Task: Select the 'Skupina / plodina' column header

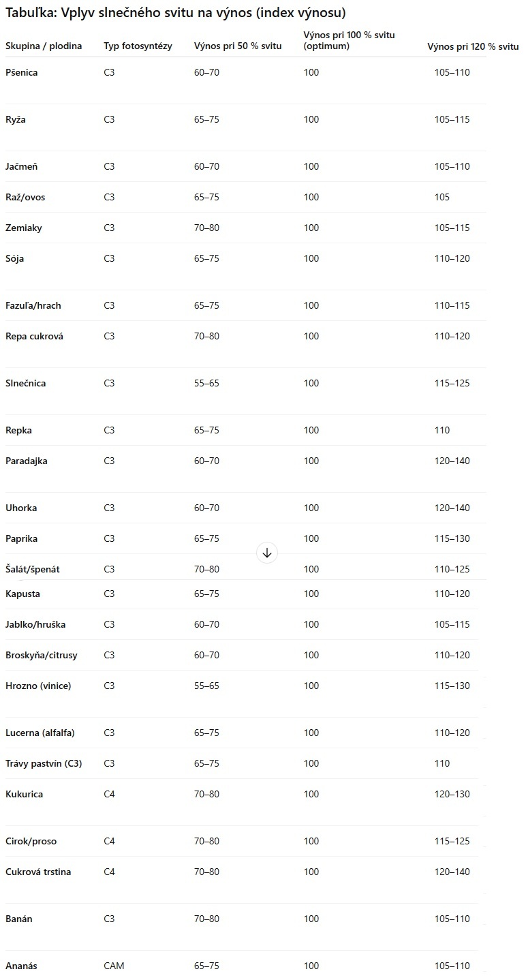Action: click(44, 46)
